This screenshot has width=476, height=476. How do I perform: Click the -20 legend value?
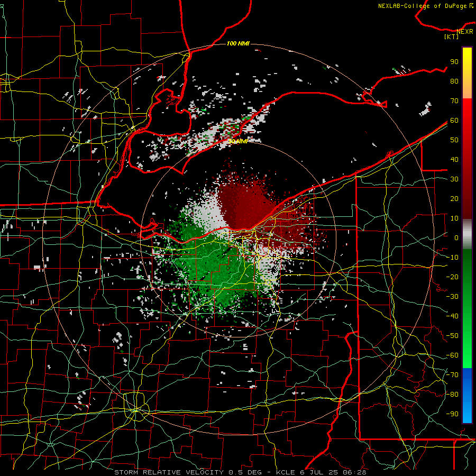(452, 277)
